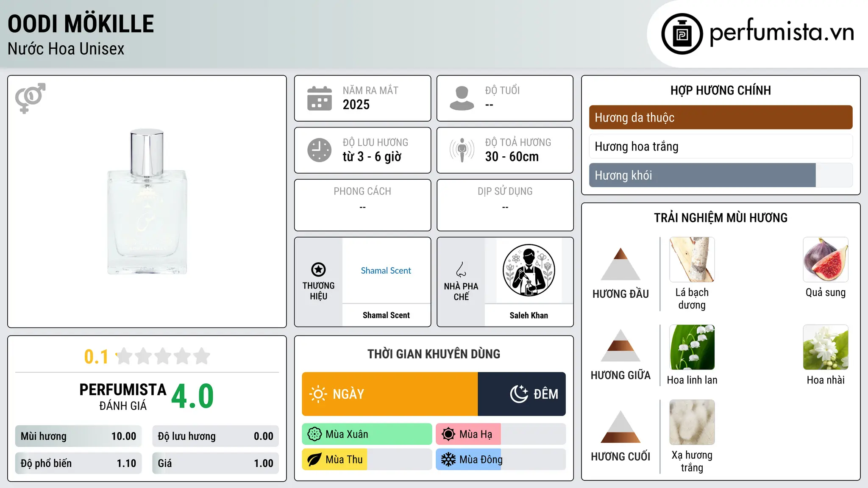The height and width of the screenshot is (488, 868).
Task: Click the '30 - 60cm' sillage value
Action: pos(512,157)
